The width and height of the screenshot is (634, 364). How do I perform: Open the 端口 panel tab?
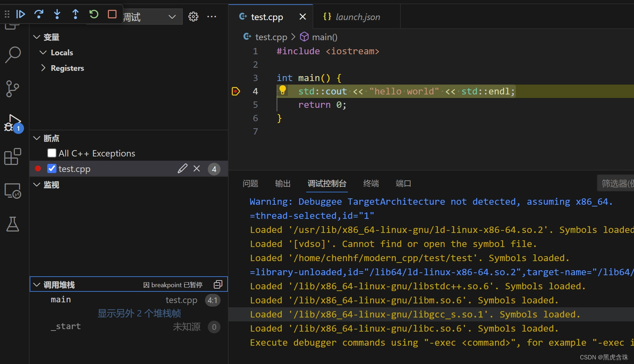click(x=403, y=184)
